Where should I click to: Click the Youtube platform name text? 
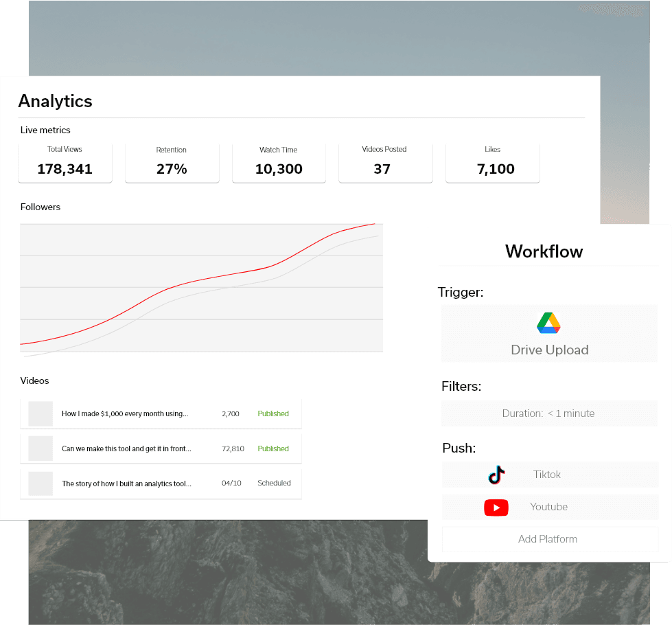click(548, 507)
